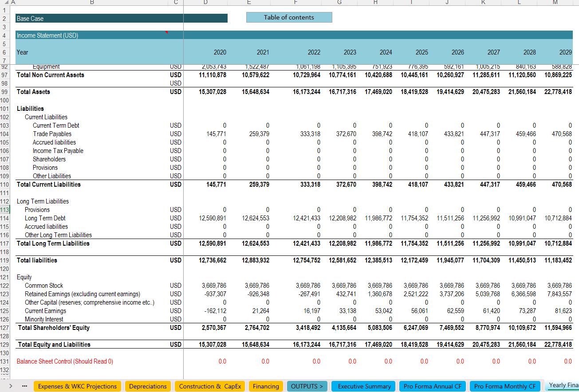579x392 pixels.
Task: Select the Yearly Financials sheet tab
Action: pyautogui.click(x=563, y=385)
